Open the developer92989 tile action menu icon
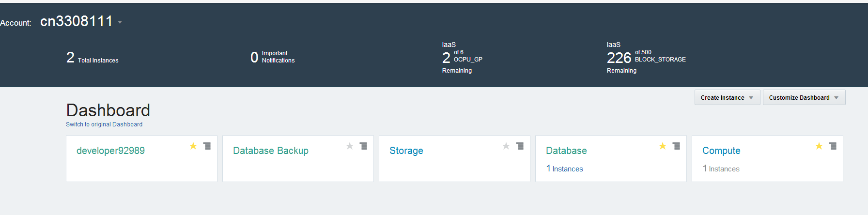The height and width of the screenshot is (215, 868). 207,146
